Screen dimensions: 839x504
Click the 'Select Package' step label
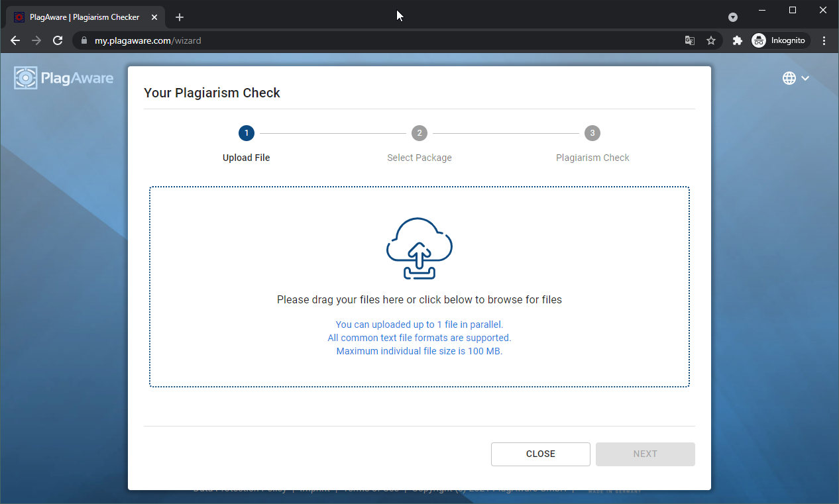(x=420, y=158)
